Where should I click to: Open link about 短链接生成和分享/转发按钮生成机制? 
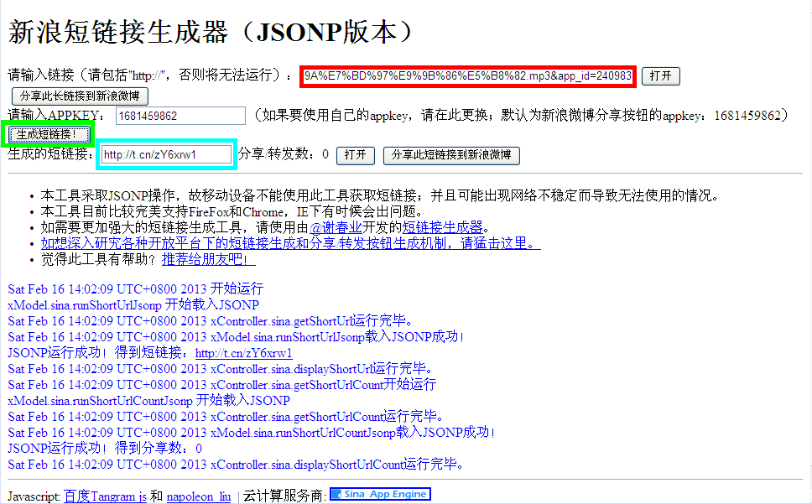pos(290,243)
